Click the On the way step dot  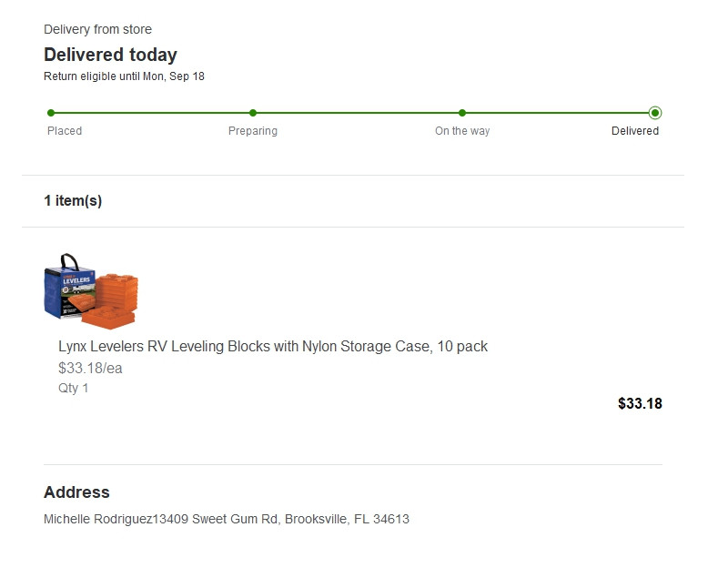click(462, 113)
